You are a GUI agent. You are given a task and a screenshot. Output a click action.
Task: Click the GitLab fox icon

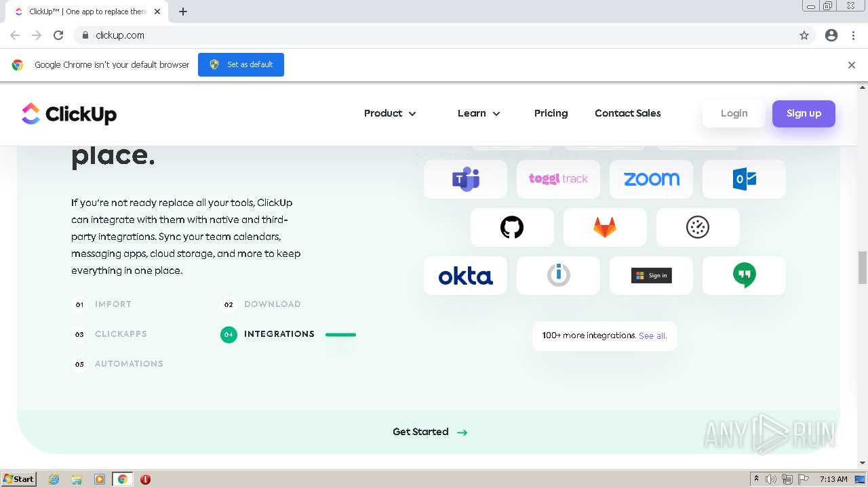coord(605,227)
